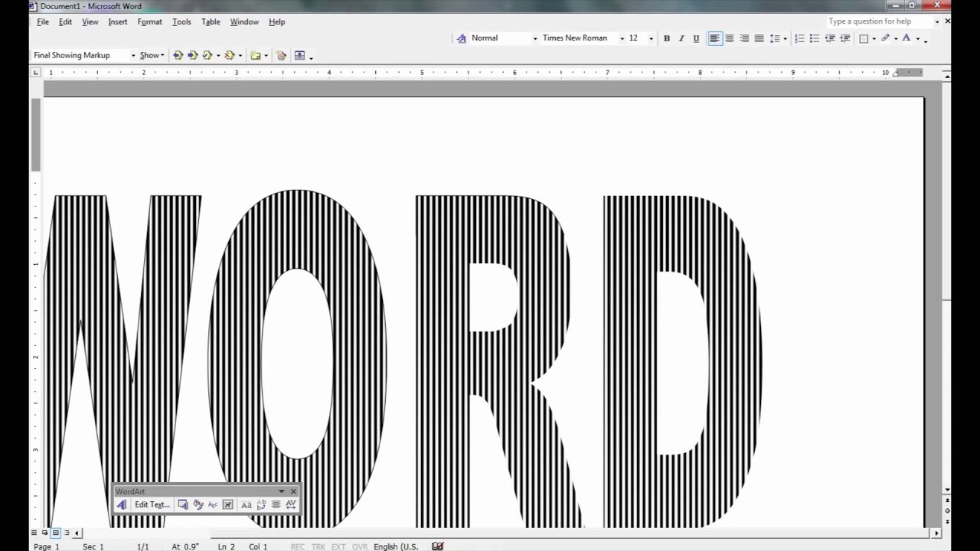Toggle Justify alignment
Screen dimensions: 980x551
pos(759,38)
